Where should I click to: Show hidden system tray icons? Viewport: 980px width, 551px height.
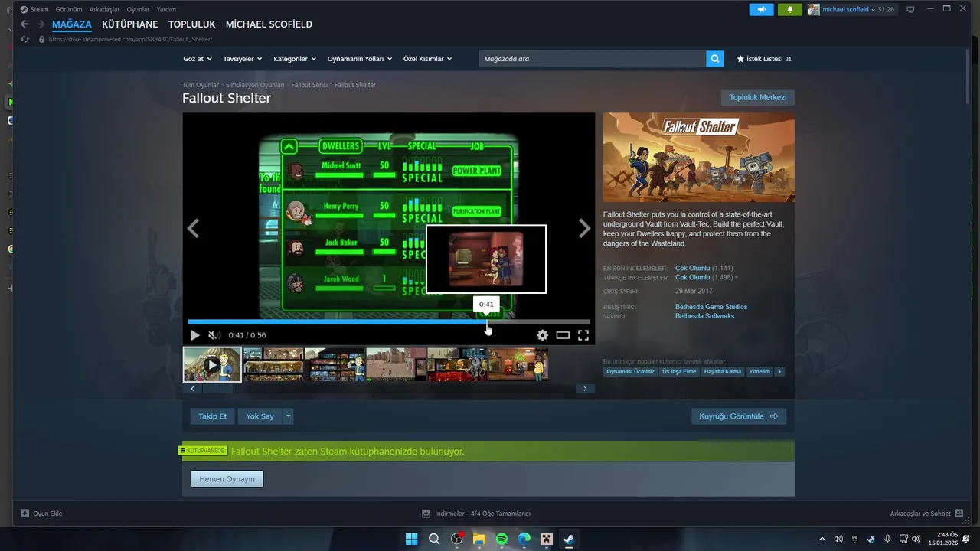point(822,539)
